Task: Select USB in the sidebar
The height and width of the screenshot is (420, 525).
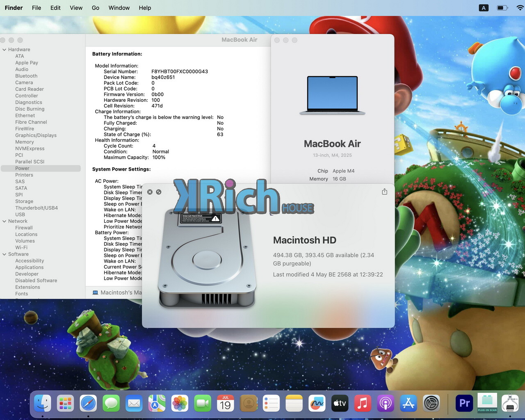Action: tap(20, 215)
